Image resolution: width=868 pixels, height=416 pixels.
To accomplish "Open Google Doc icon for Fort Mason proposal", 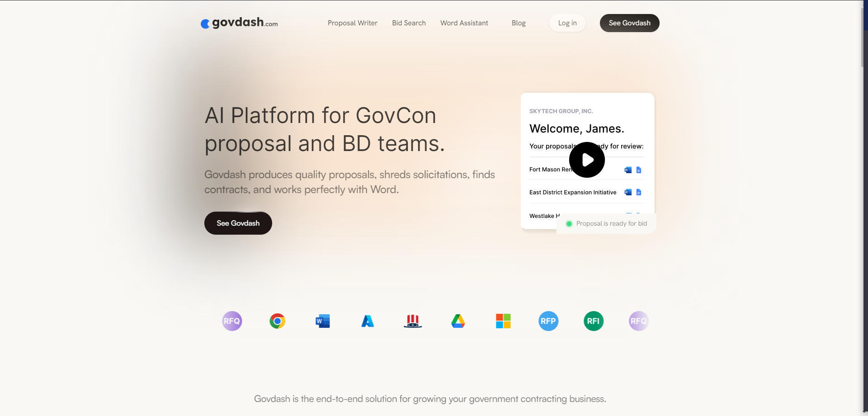I will [639, 170].
